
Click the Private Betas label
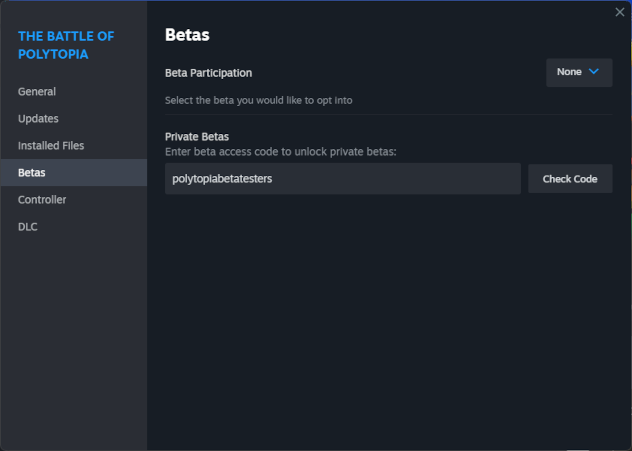click(x=200, y=137)
